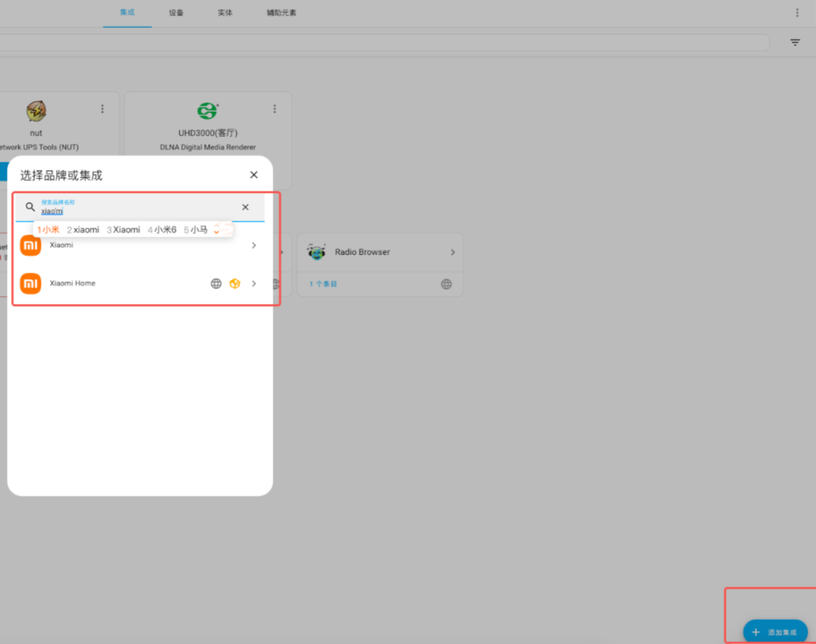816x644 pixels.
Task: Click the nut UPS logo icon
Action: point(36,110)
